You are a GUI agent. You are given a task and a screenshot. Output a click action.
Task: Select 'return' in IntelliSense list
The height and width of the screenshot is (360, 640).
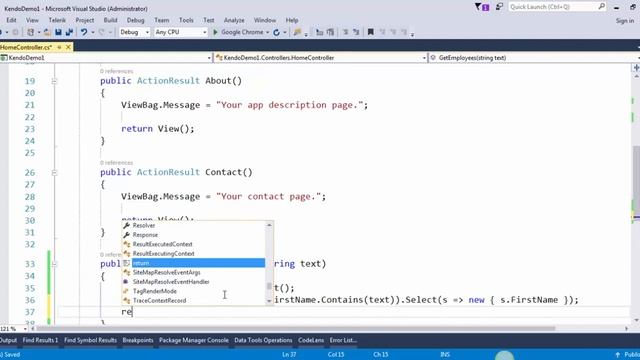(194, 263)
